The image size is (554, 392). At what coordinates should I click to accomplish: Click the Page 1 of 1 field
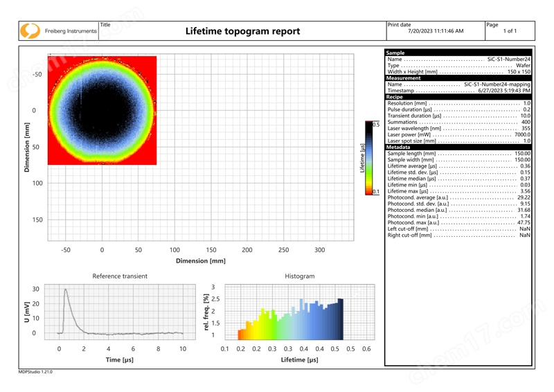pyautogui.click(x=509, y=31)
